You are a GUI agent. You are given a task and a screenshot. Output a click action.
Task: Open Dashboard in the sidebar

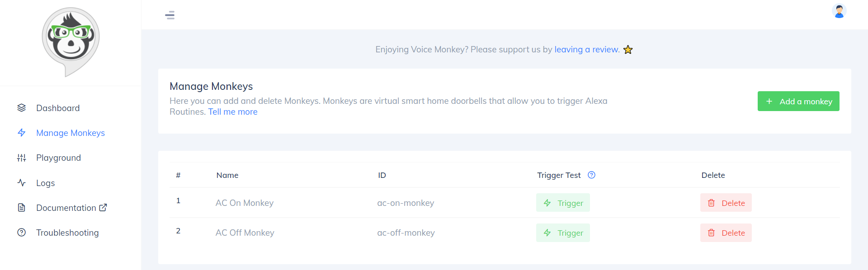(x=58, y=108)
